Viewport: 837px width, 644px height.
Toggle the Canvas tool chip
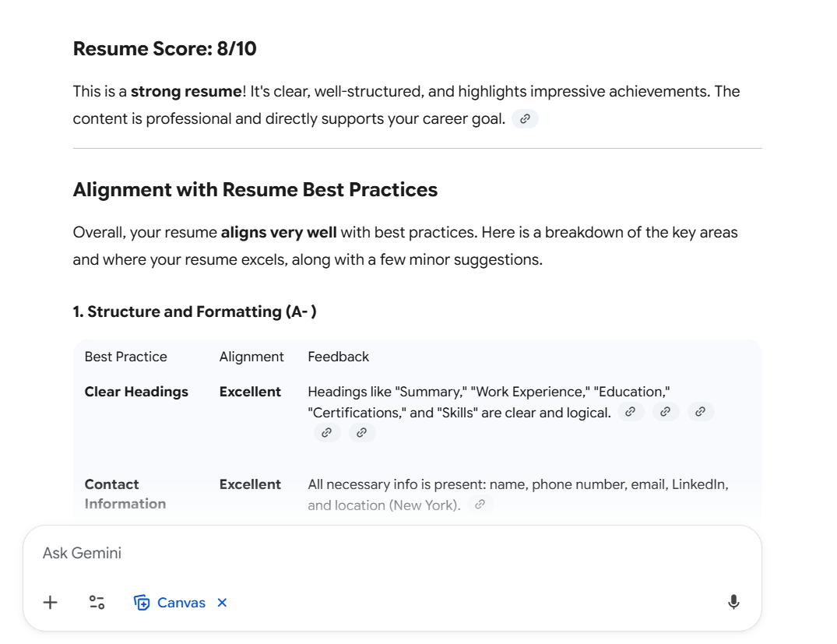[171, 603]
